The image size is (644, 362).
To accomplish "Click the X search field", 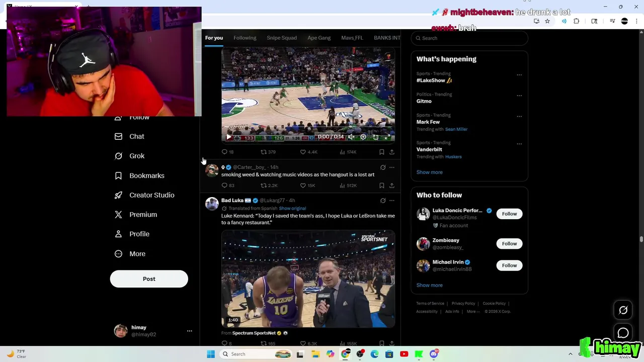I will pos(469,38).
